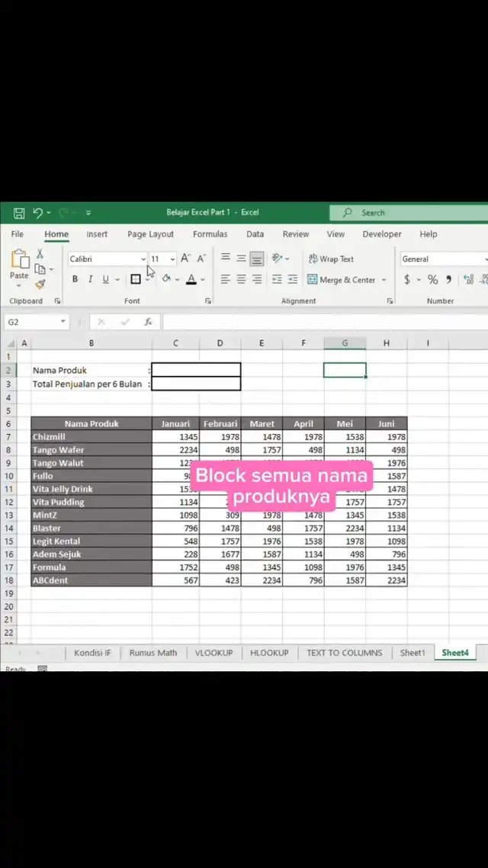This screenshot has height=868, width=488.
Task: Click Increase Font Size icon
Action: pos(185,259)
